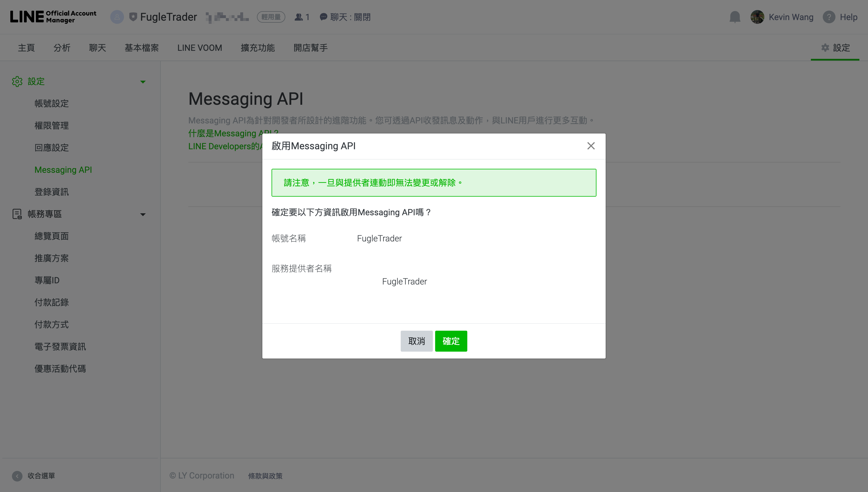Collapse the 設定 sidebar section arrow
Image resolution: width=868 pixels, height=492 pixels.
click(143, 82)
